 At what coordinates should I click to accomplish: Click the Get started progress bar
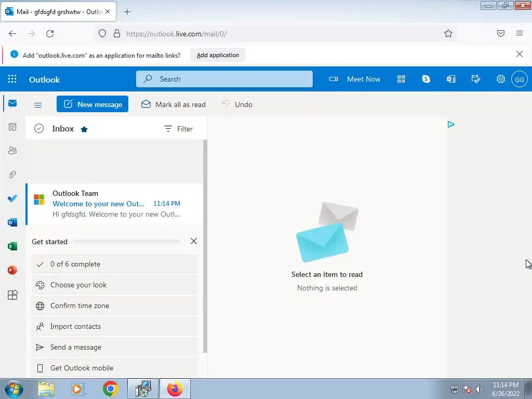(x=126, y=242)
